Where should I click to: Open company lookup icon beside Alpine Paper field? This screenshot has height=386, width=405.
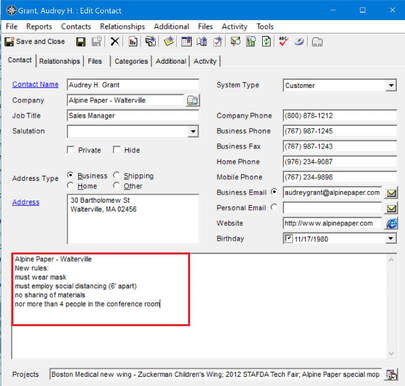click(193, 101)
